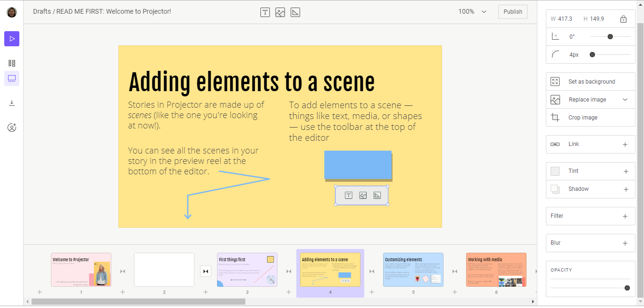
Task: Click the Shadow swatch icon
Action: [x=555, y=189]
